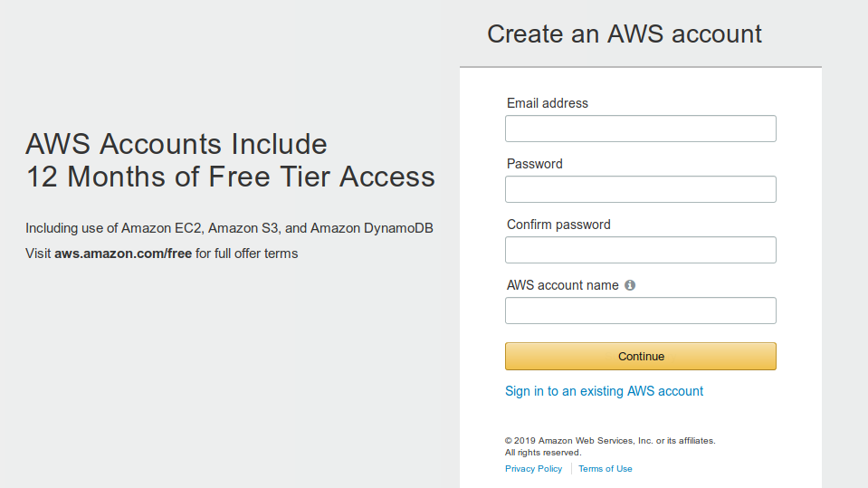Open the Terms of Use link

(x=605, y=469)
